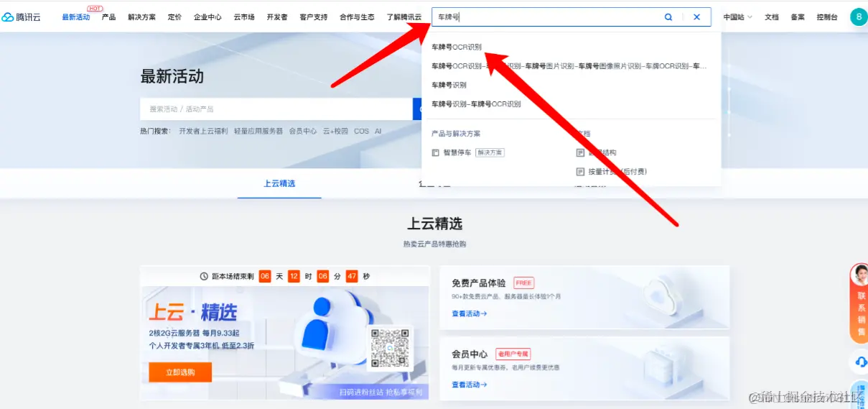Viewport: 868px width, 409px height.
Task: Click the 智慧停车 document icon
Action: click(435, 152)
